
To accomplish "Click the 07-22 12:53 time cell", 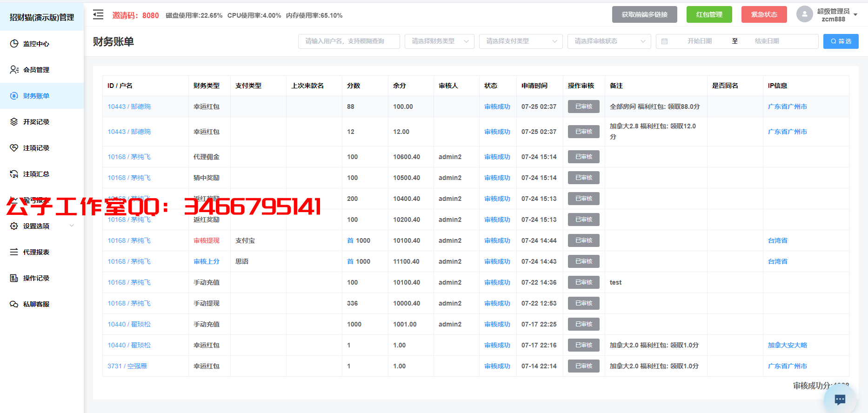I will (x=539, y=303).
